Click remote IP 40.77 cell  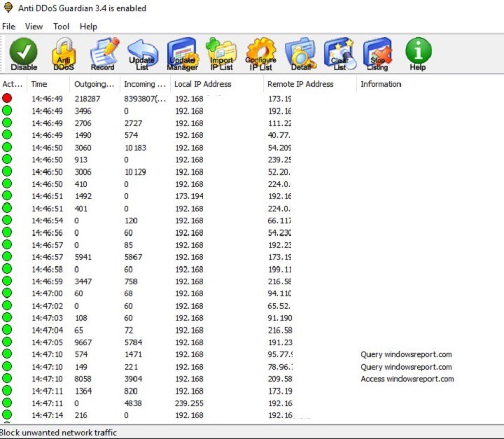(x=279, y=135)
